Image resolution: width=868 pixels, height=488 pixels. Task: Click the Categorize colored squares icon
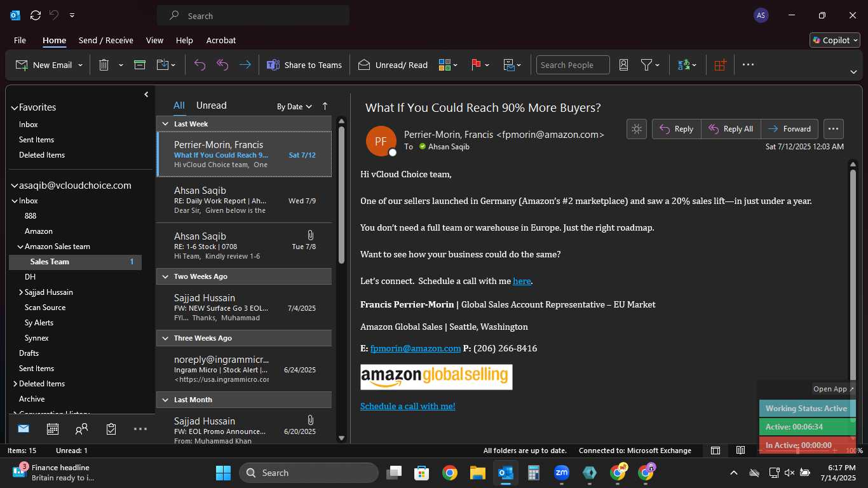click(x=445, y=65)
